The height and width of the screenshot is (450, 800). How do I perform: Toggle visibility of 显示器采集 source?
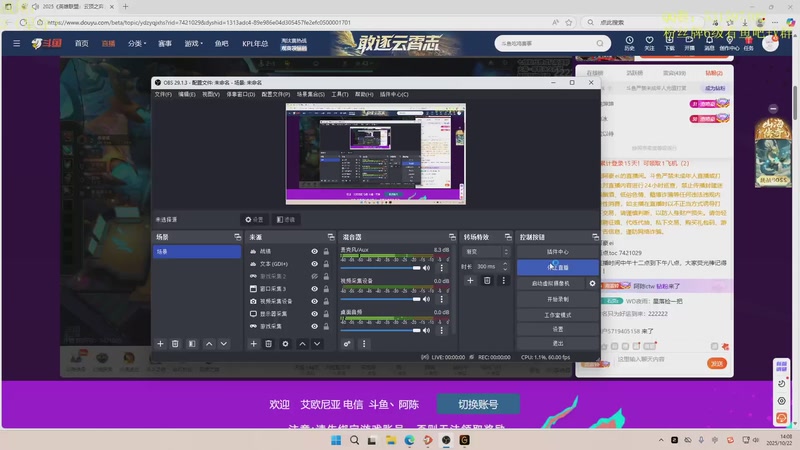point(314,314)
